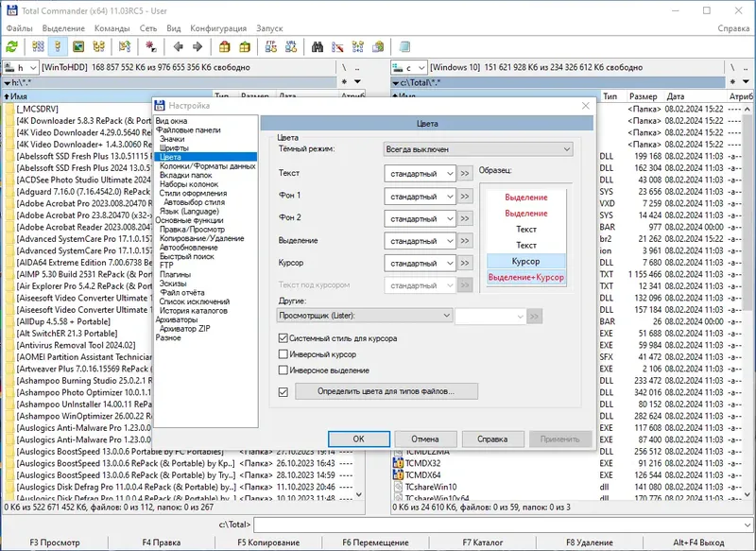Uncheck "Системный стиль для курсора" checkbox
The width and height of the screenshot is (756, 551).
[283, 337]
